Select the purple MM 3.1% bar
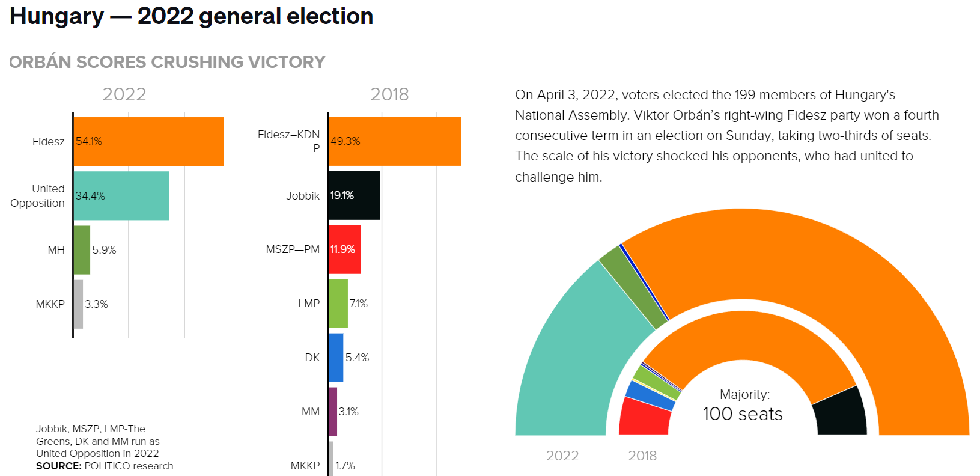This screenshot has width=980, height=476. pyautogui.click(x=333, y=412)
